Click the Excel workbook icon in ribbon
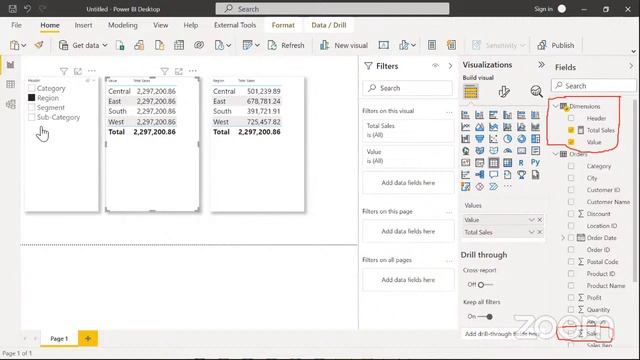640x360 pixels. 120,45
